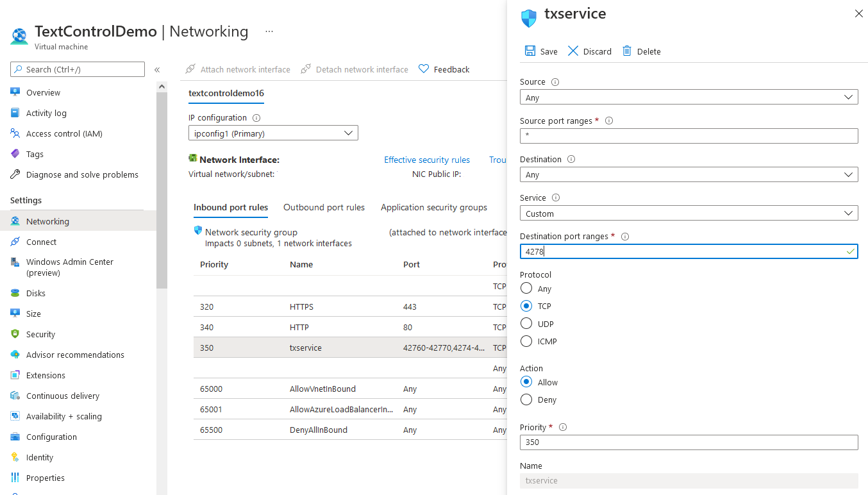Click the Extensions icon in sidebar
Image resolution: width=868 pixels, height=495 pixels.
(15, 375)
